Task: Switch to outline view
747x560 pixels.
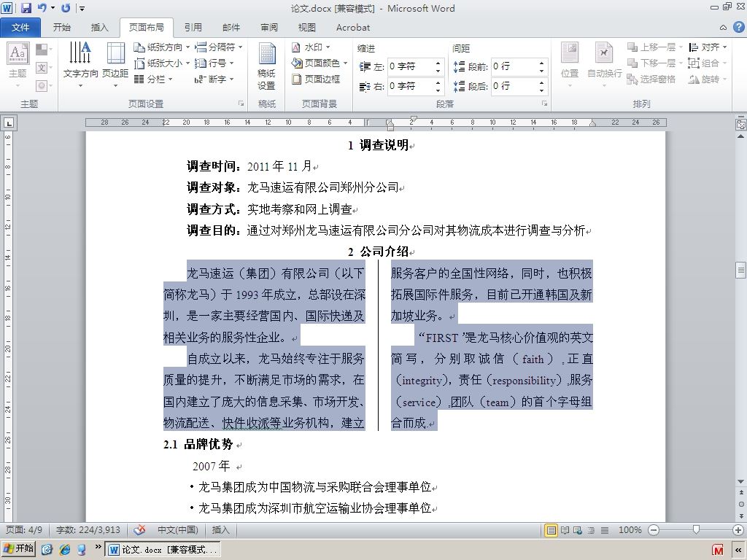Action: tap(591, 530)
